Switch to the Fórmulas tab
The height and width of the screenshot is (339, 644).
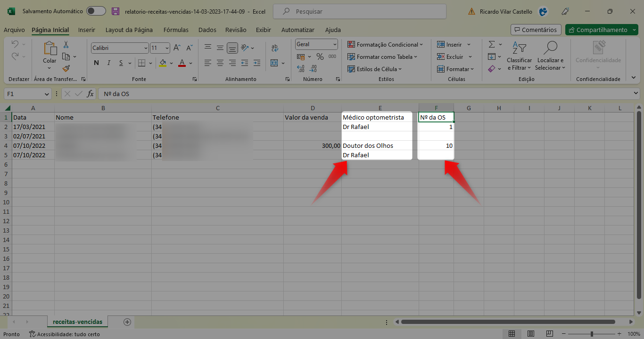(x=176, y=30)
